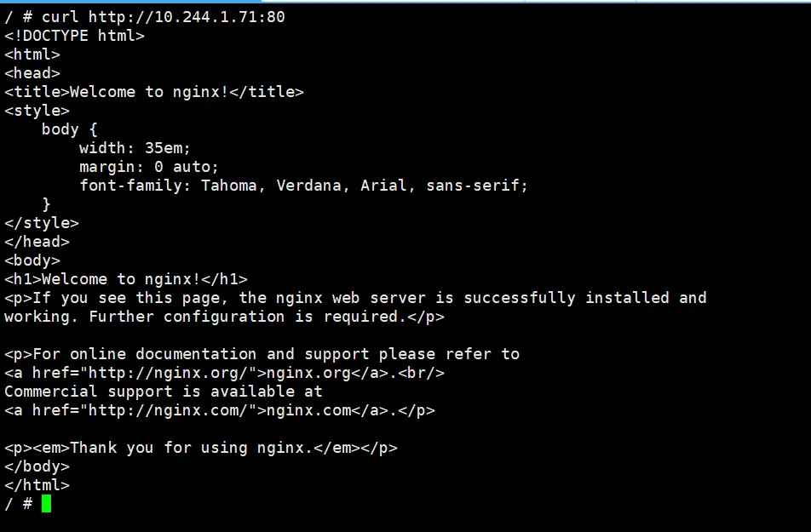Click the "margin: 0 auto;" CSS line
This screenshot has width=811, height=532.
pos(149,167)
